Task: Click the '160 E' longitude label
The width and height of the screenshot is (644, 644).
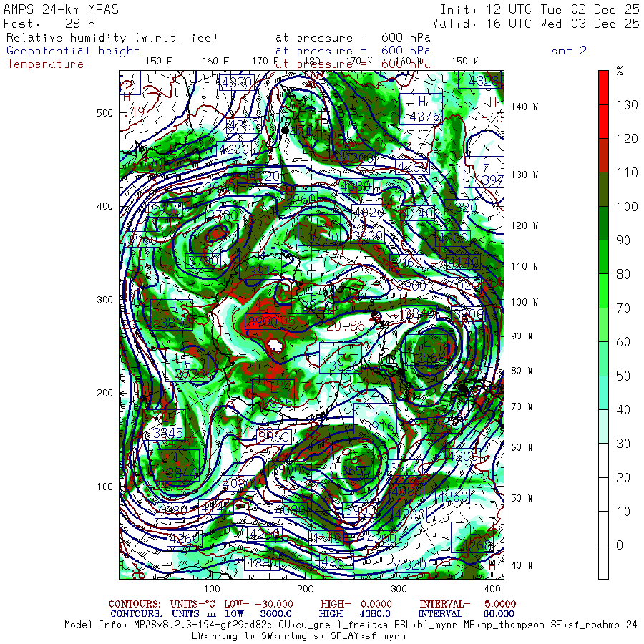Action: (x=215, y=62)
